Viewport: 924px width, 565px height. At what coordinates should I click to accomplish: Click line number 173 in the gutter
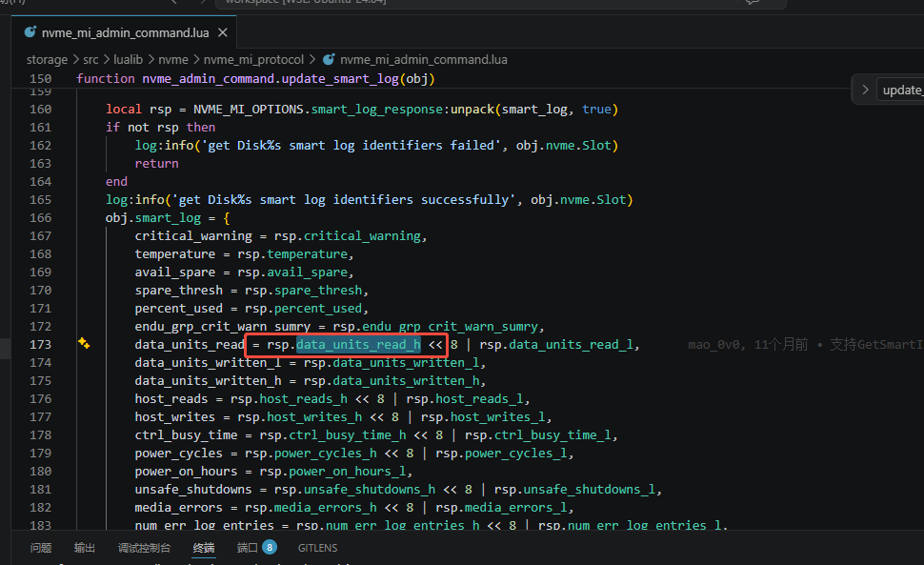(40, 344)
